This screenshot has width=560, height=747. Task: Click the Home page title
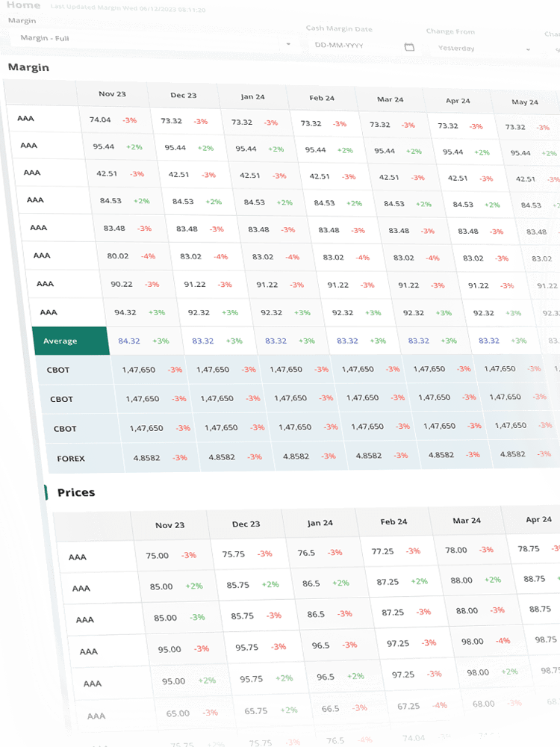[23, 5]
